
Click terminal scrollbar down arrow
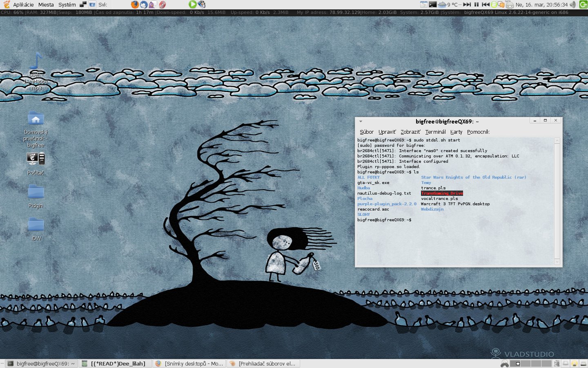[x=557, y=262]
